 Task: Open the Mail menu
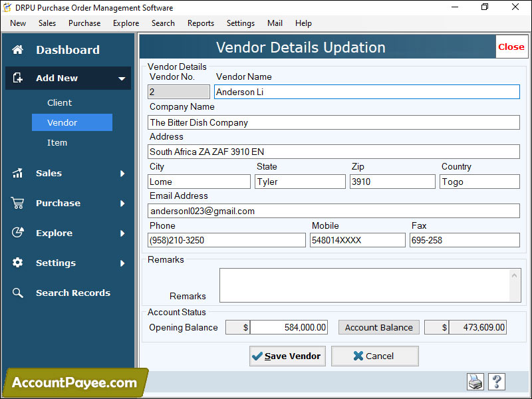275,23
